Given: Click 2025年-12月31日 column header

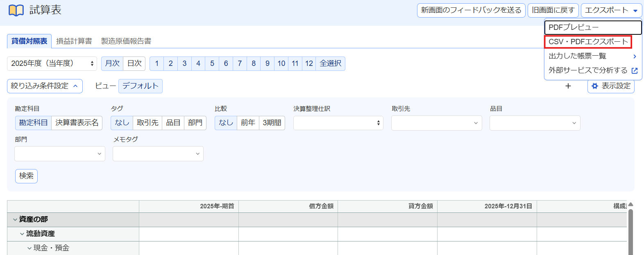Looking at the screenshot, I should (x=487, y=206).
